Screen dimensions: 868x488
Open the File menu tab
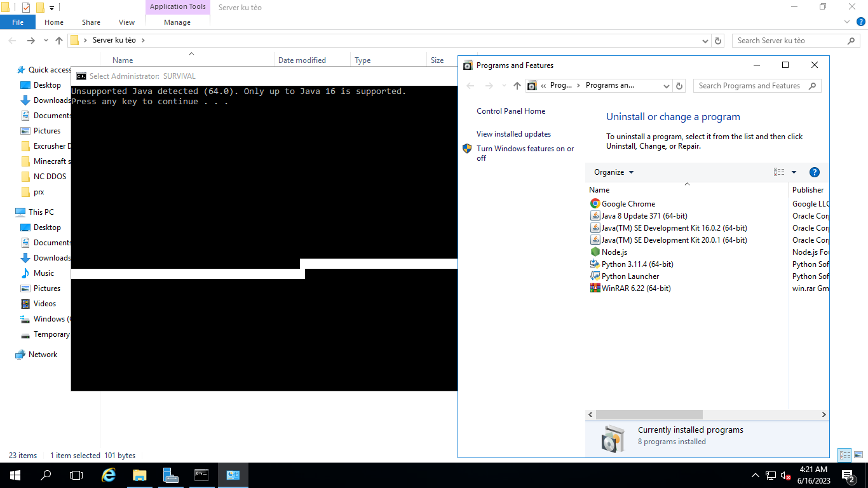point(18,22)
